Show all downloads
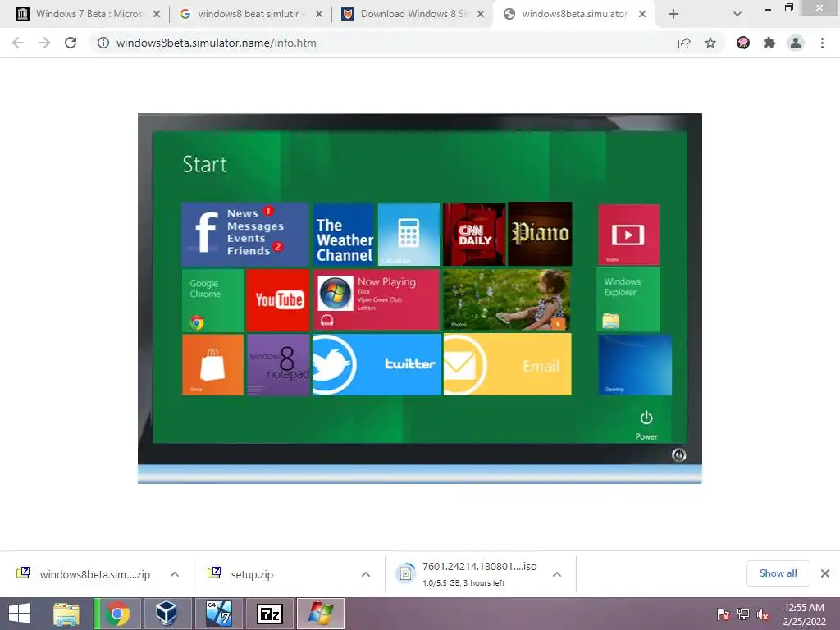840x630 pixels. click(778, 573)
